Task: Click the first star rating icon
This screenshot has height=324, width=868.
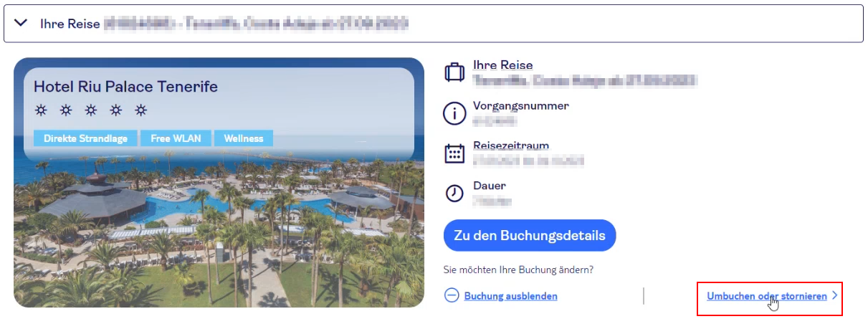Action: click(x=41, y=110)
